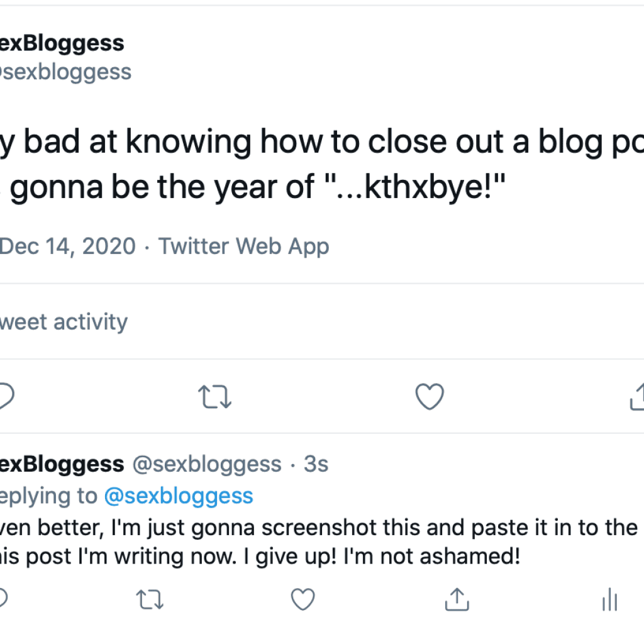
Task: Click the Dec 14, 2020 timestamp
Action: tap(68, 247)
